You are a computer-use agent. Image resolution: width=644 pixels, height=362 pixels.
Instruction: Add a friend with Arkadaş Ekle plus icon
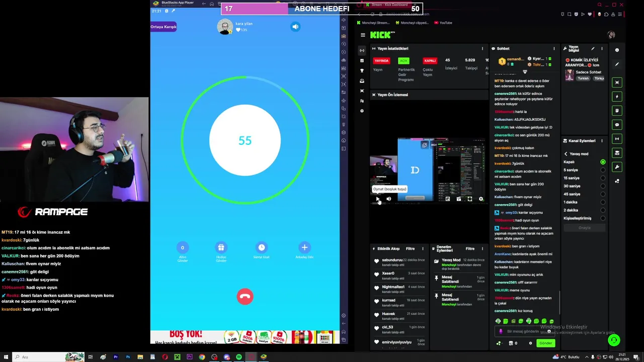304,247
